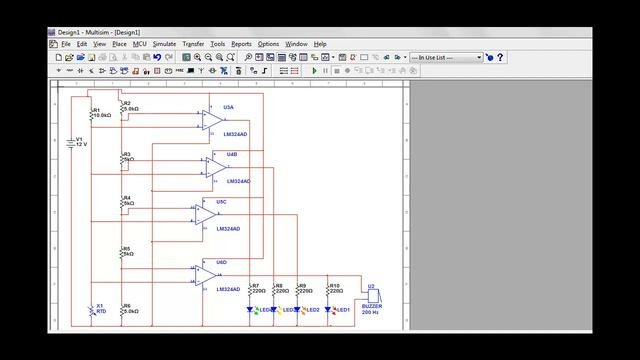
Task: Open the database manager icon
Action: point(292,58)
